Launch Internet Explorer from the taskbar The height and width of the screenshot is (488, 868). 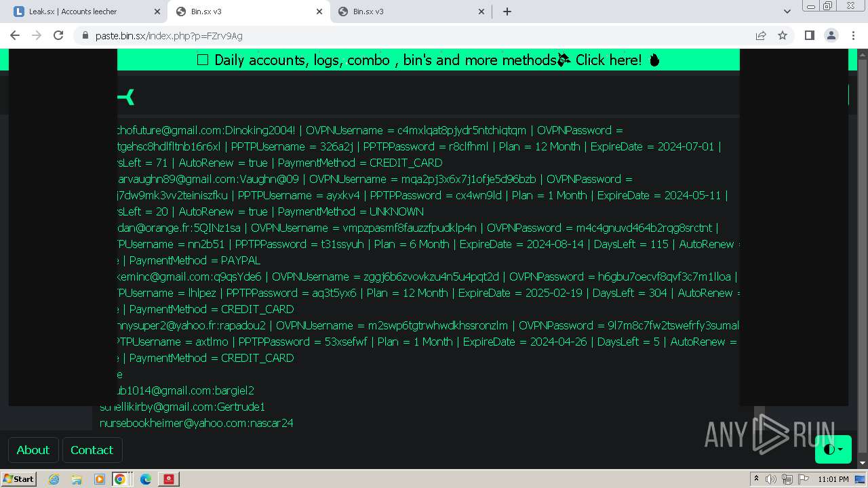click(54, 479)
